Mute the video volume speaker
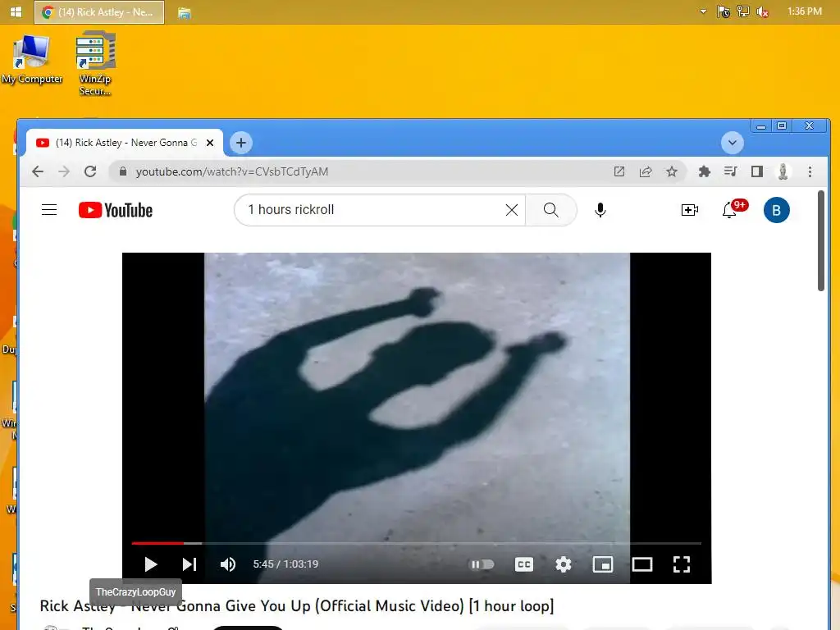The width and height of the screenshot is (840, 630). (228, 564)
